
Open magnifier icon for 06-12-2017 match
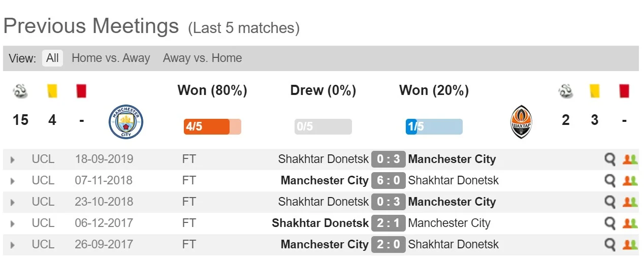[x=609, y=223]
